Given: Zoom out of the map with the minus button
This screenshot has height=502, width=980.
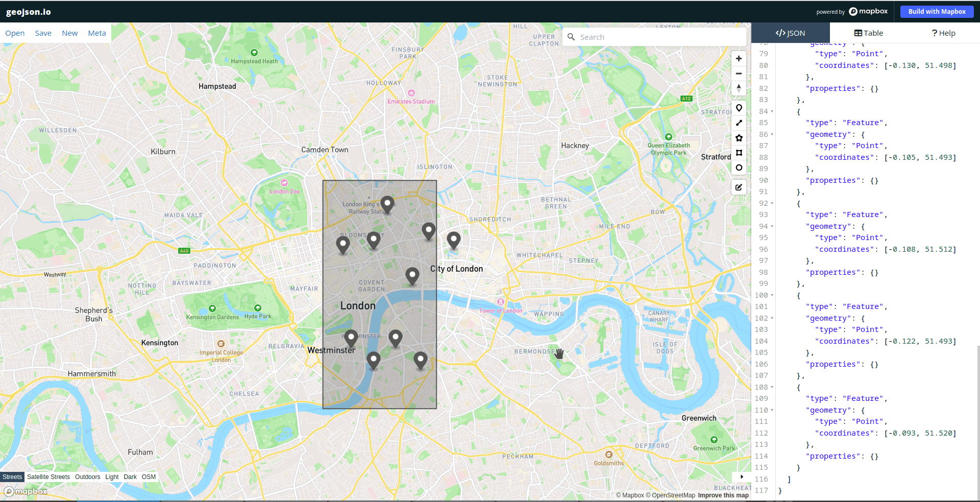Looking at the screenshot, I should coord(739,74).
